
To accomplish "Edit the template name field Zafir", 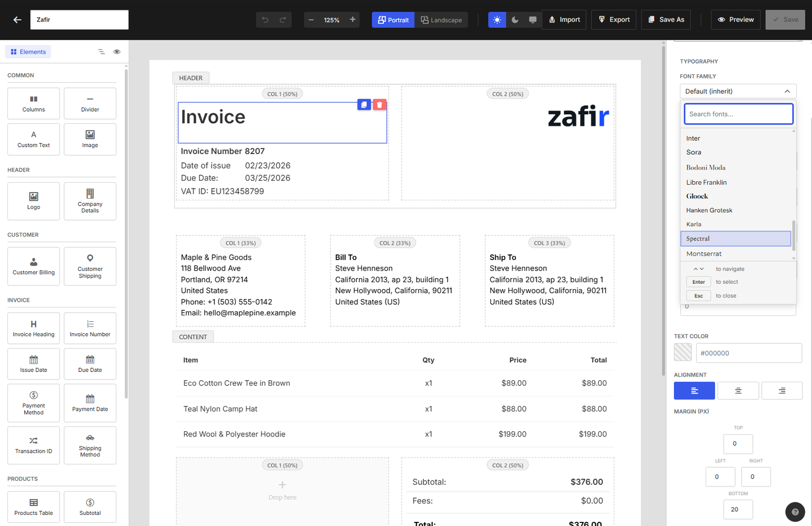I will pyautogui.click(x=80, y=19).
